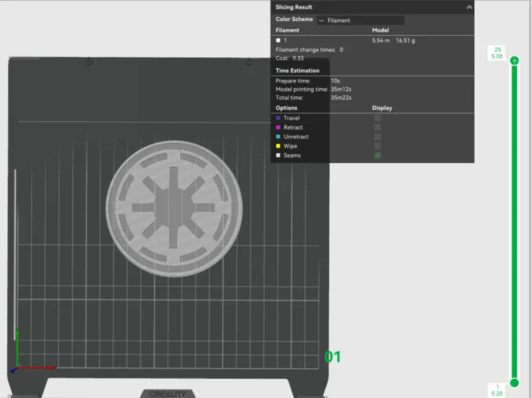The height and width of the screenshot is (398, 532).
Task: Click the layer slider bottom handle
Action: pyautogui.click(x=514, y=383)
